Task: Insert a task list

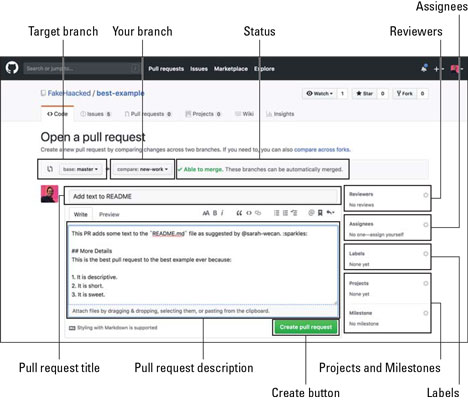Action: click(x=294, y=213)
